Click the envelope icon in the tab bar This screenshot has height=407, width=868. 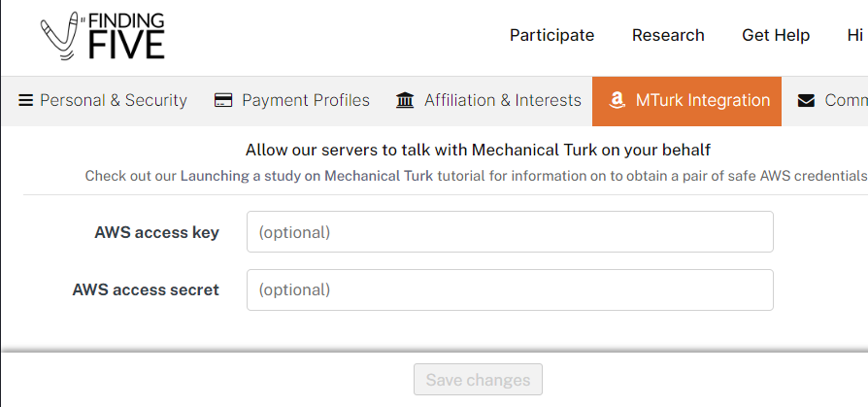(806, 101)
